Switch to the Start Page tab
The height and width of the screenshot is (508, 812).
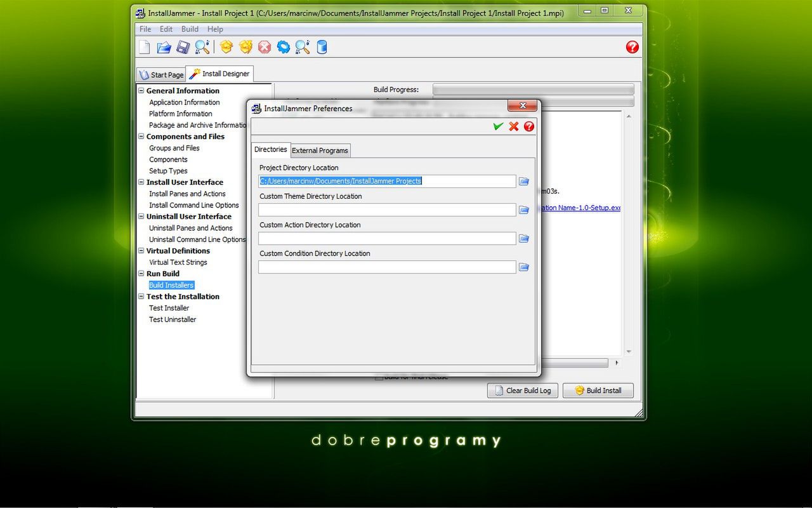[x=161, y=75]
